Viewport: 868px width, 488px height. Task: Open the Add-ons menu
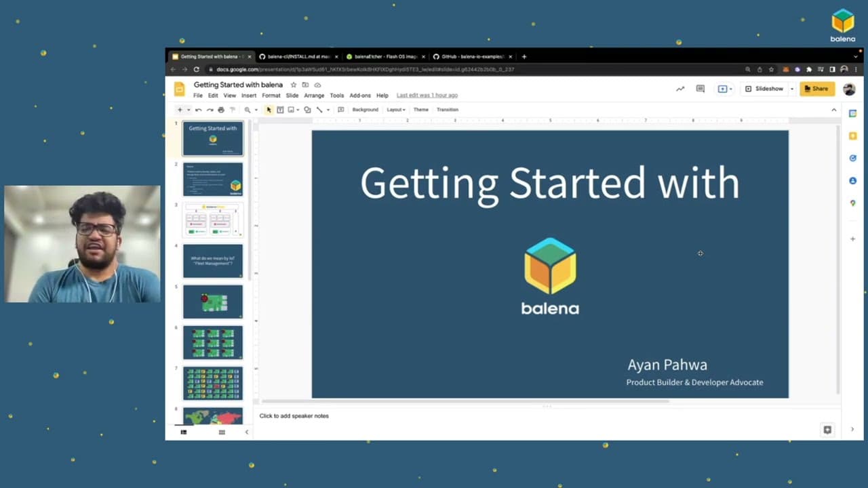[360, 96]
